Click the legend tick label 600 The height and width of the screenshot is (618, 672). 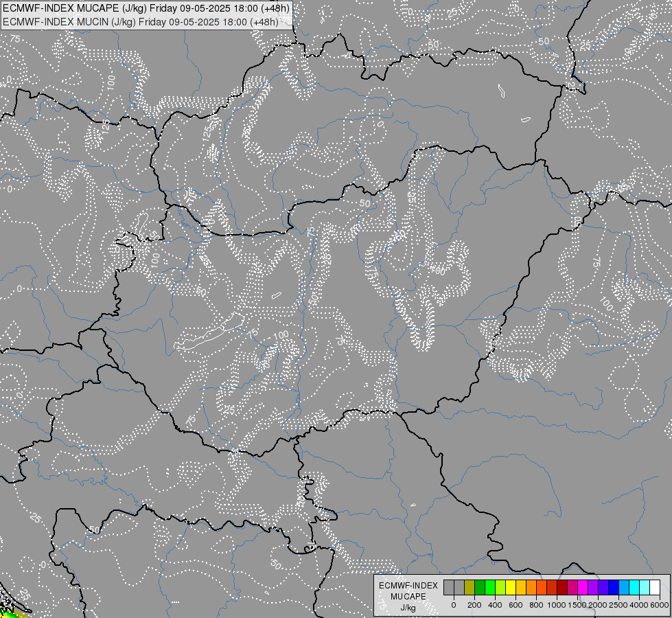(x=515, y=605)
